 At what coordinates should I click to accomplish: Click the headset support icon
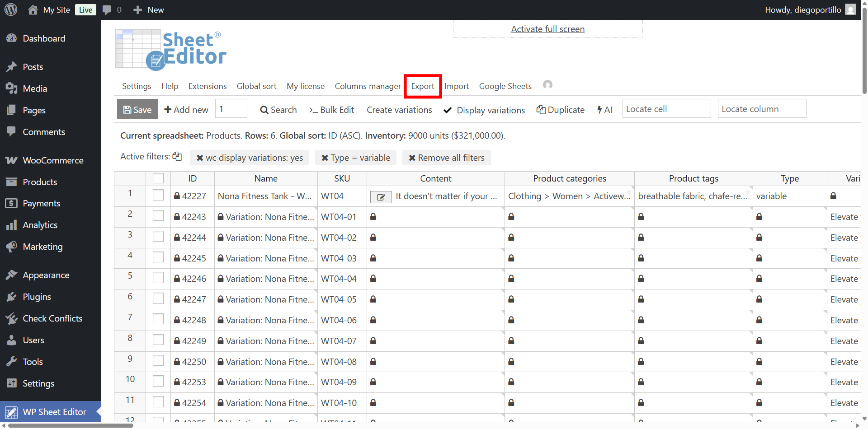click(x=547, y=85)
